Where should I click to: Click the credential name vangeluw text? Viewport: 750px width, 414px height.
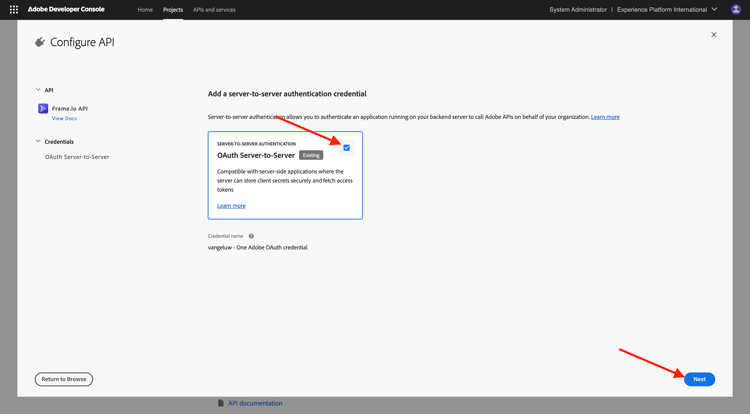258,248
